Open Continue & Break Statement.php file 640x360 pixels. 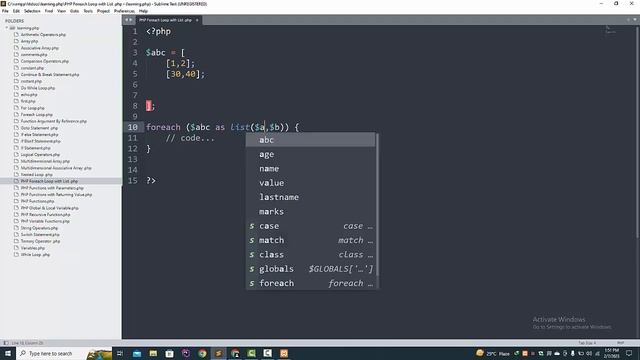coord(50,75)
